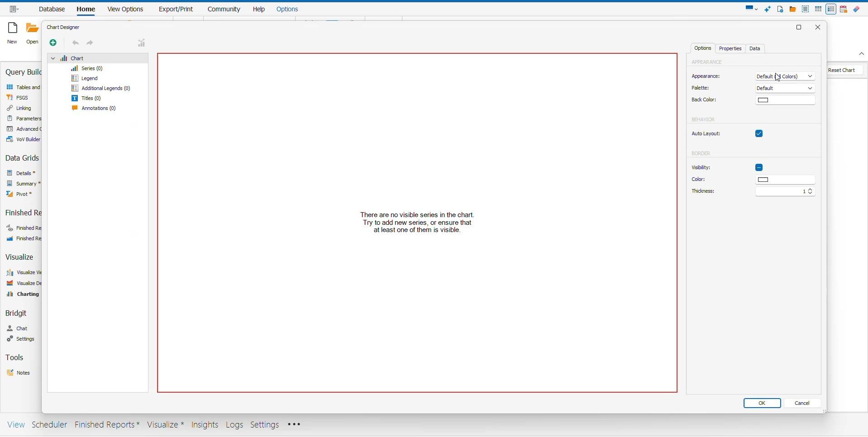Viewport: 868px width, 437px height.
Task: Click the OK button
Action: pos(762,404)
